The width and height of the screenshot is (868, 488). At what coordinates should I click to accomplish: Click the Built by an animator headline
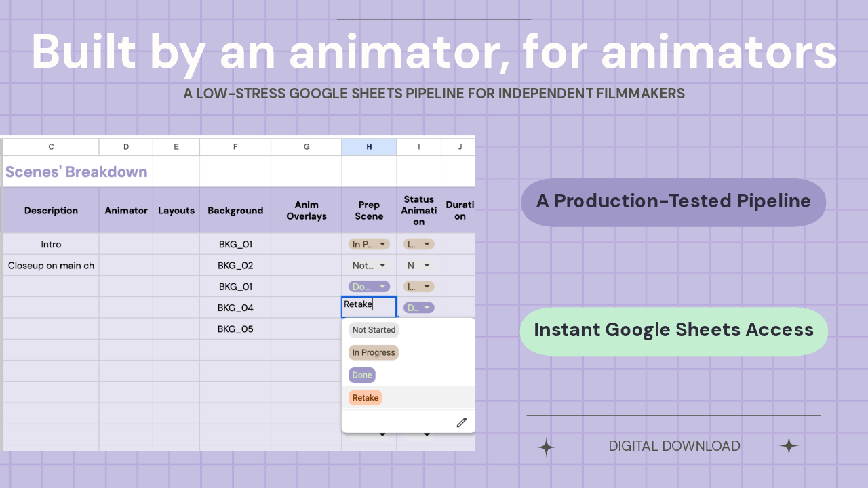click(434, 52)
